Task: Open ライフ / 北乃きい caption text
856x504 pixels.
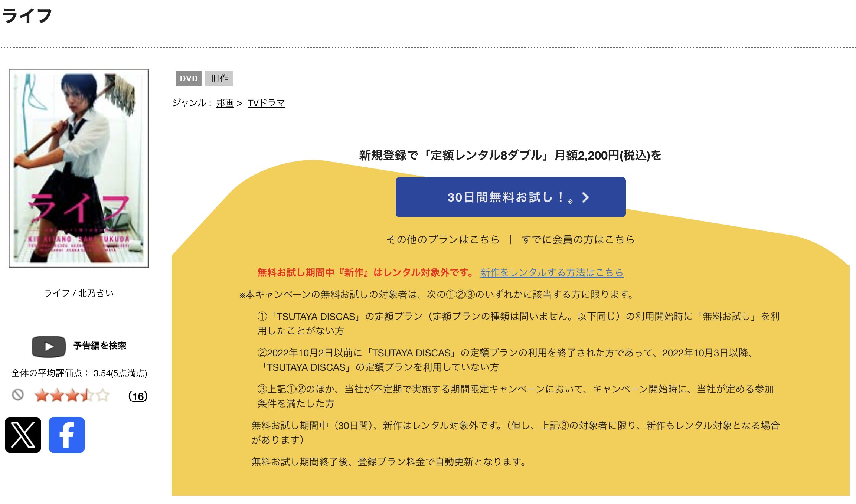Action: point(79,293)
